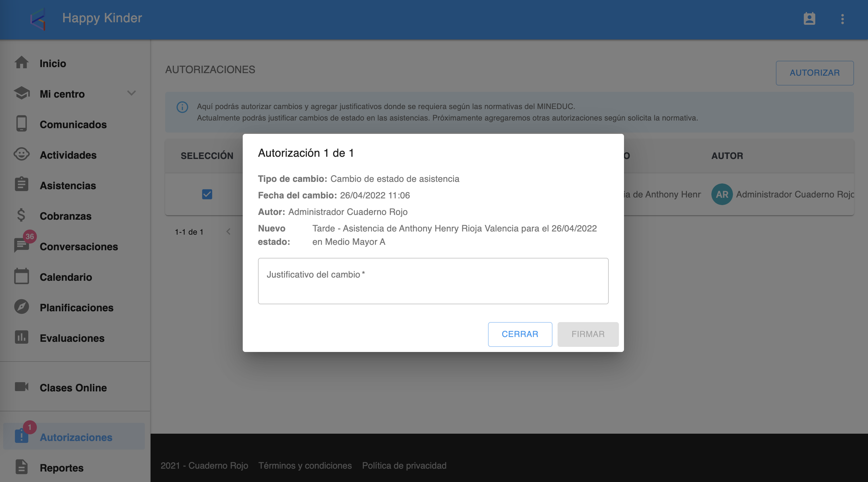Image resolution: width=868 pixels, height=482 pixels.
Task: Click the Inicio home icon
Action: point(22,63)
